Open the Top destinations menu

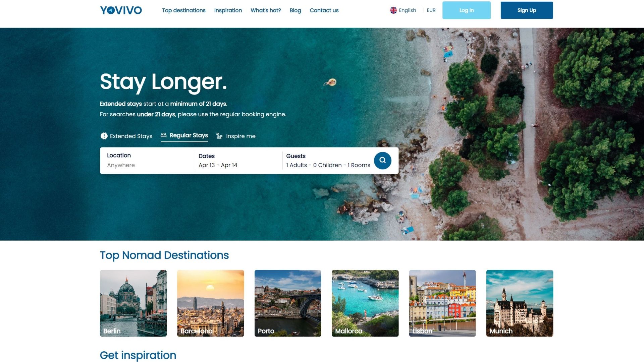coord(183,10)
